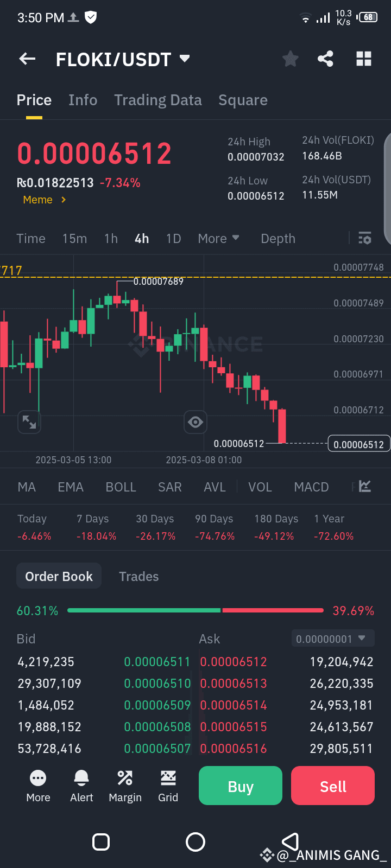Open order book precision 0.00000001 dropdown
The width and height of the screenshot is (391, 868).
(333, 639)
